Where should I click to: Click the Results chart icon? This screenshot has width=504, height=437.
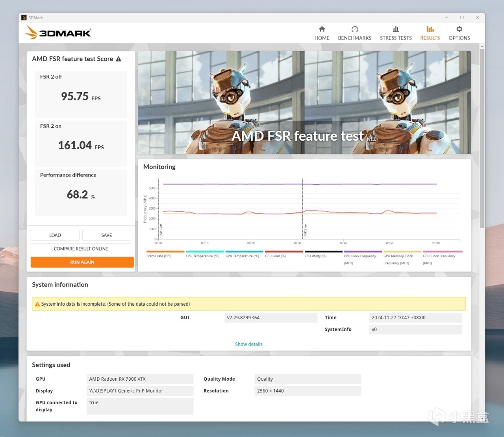tap(430, 29)
